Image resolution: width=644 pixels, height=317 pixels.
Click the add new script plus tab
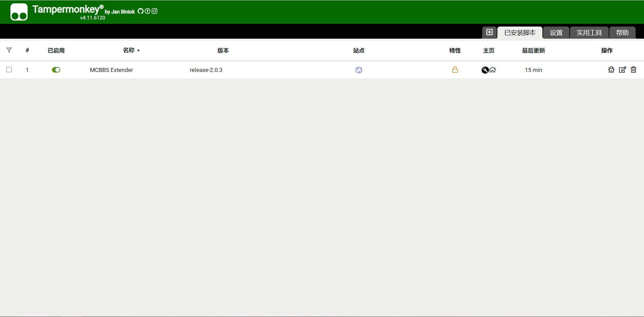click(489, 32)
